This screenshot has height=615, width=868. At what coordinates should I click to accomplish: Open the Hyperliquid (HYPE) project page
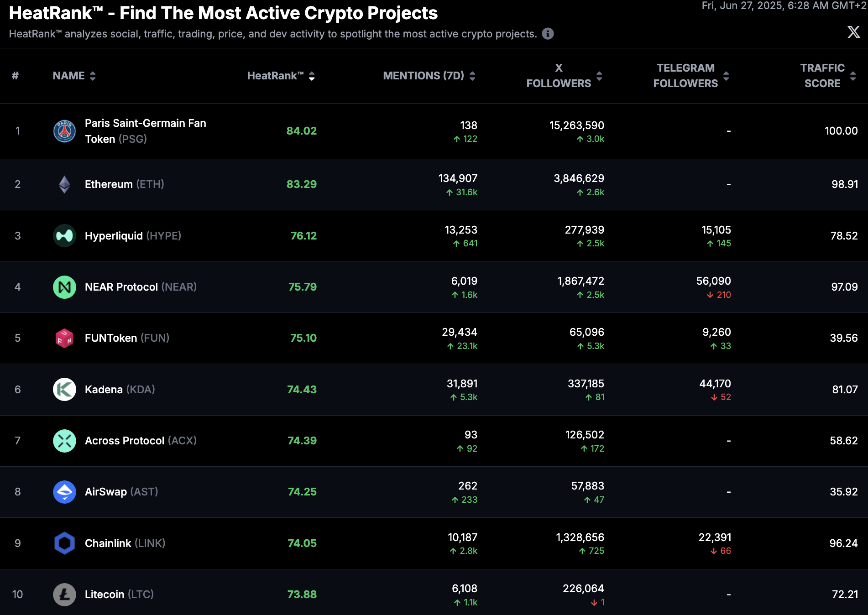tap(133, 236)
